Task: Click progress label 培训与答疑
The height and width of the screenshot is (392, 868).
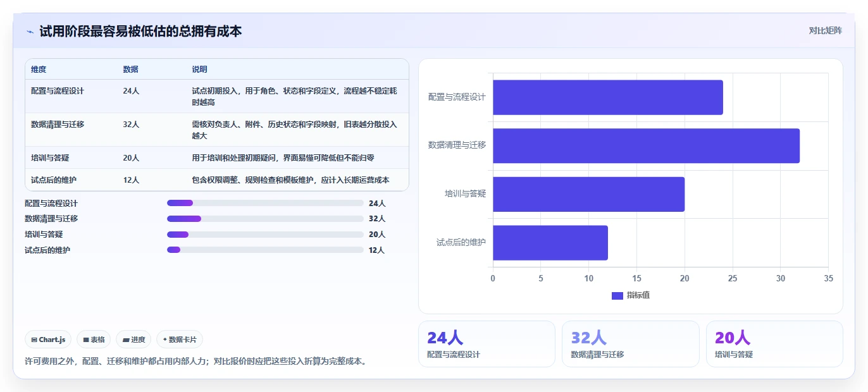Action: click(x=44, y=235)
